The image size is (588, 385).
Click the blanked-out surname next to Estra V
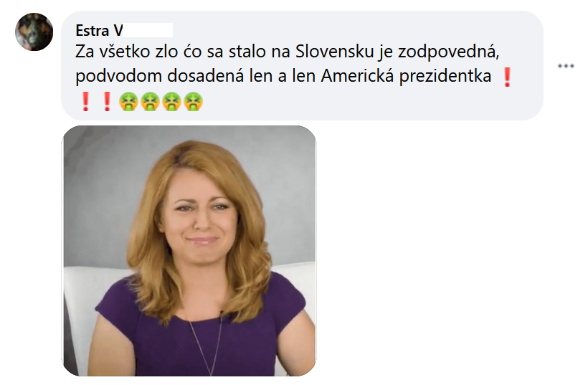click(x=148, y=30)
